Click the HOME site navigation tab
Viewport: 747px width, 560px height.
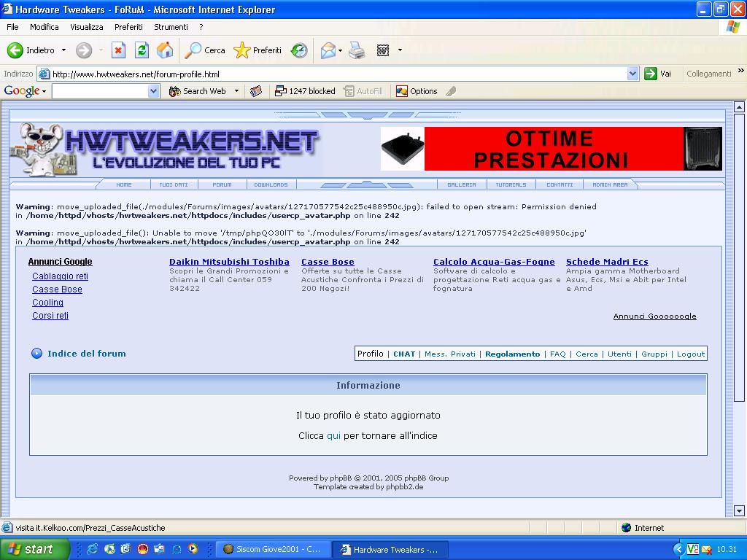(x=124, y=184)
